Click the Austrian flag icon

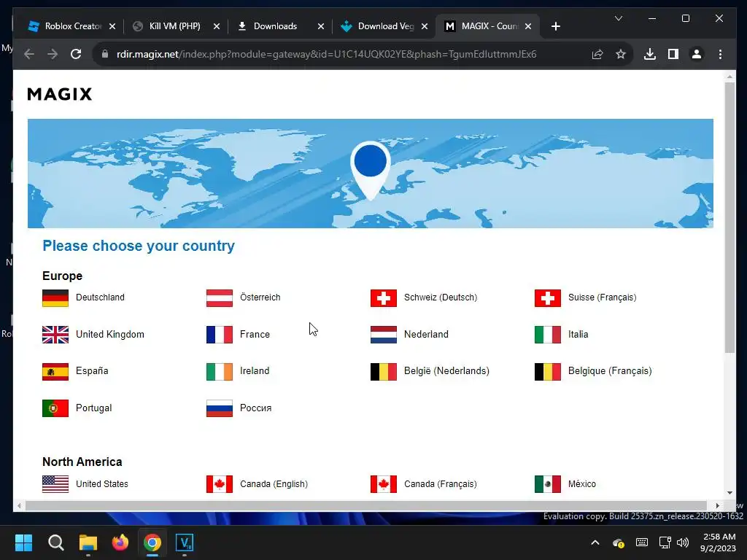coord(219,298)
